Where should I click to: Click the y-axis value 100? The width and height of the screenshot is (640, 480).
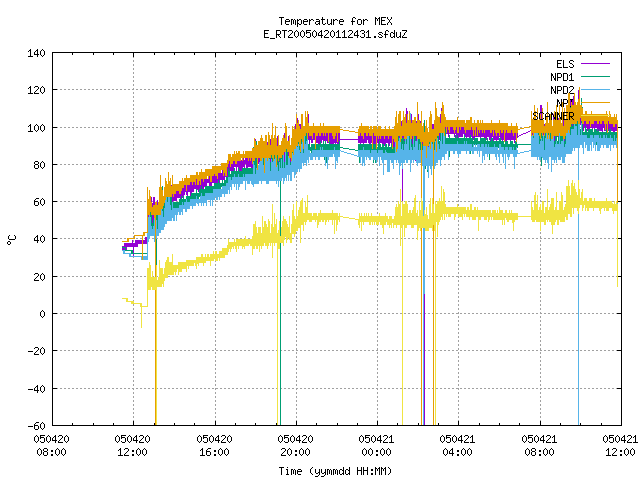(x=36, y=128)
